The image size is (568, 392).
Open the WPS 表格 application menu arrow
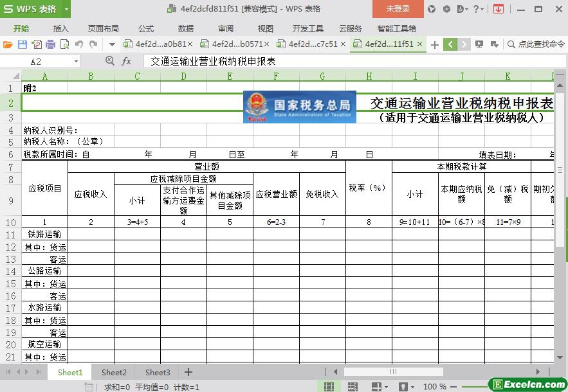click(x=66, y=9)
